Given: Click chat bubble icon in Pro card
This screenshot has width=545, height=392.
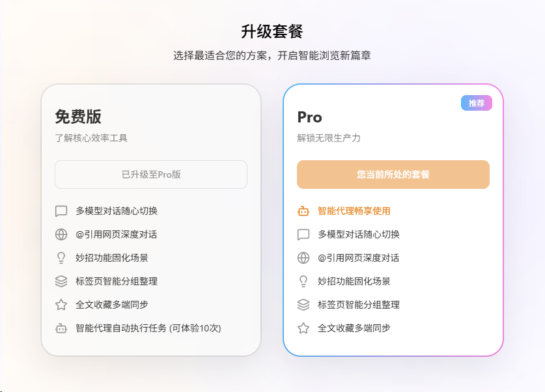Looking at the screenshot, I should [x=303, y=234].
